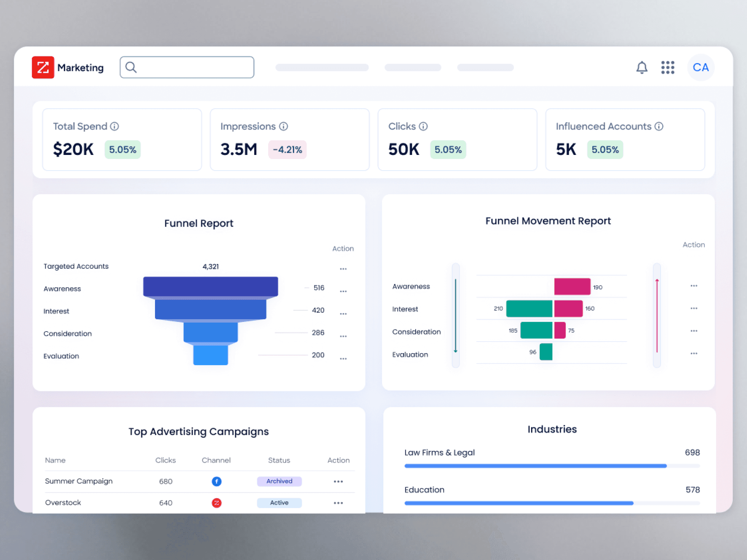
Task: Click the teal Consideration bar labeled 185
Action: [x=536, y=330]
